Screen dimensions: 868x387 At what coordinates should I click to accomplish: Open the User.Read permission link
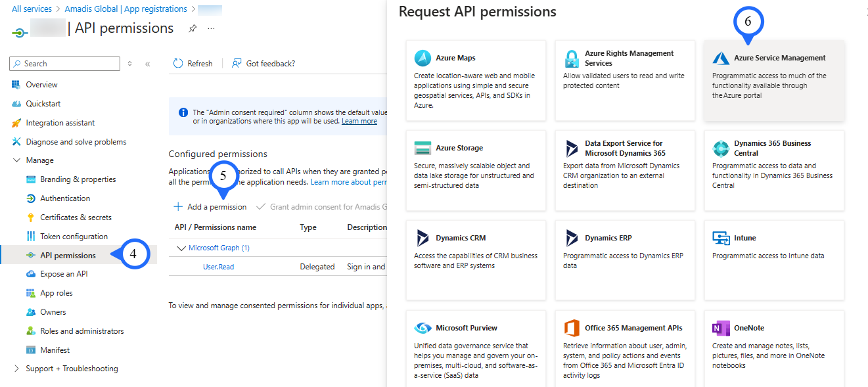click(218, 267)
